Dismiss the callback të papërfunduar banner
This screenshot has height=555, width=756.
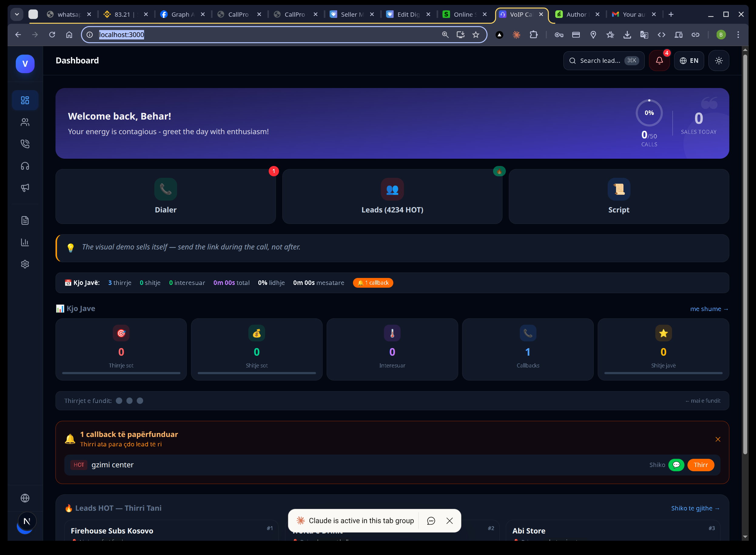point(718,439)
